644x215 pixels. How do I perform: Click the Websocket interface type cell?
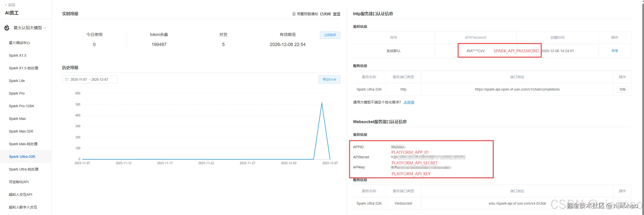[403, 203]
